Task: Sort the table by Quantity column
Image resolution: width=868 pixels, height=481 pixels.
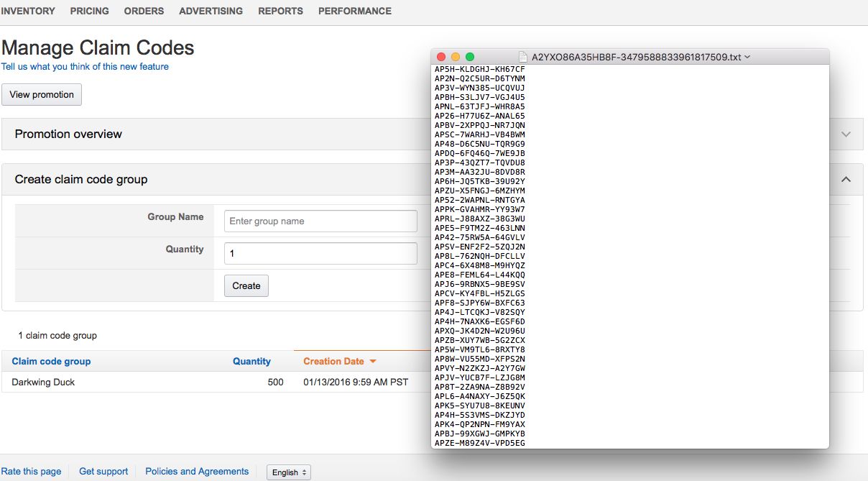Action: pyautogui.click(x=251, y=362)
